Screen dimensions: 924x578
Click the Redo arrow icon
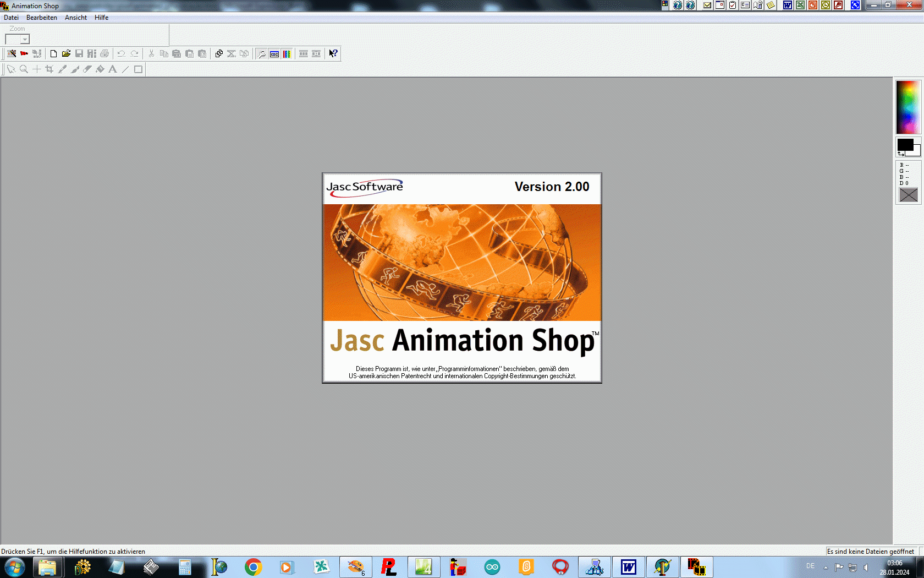tap(134, 53)
